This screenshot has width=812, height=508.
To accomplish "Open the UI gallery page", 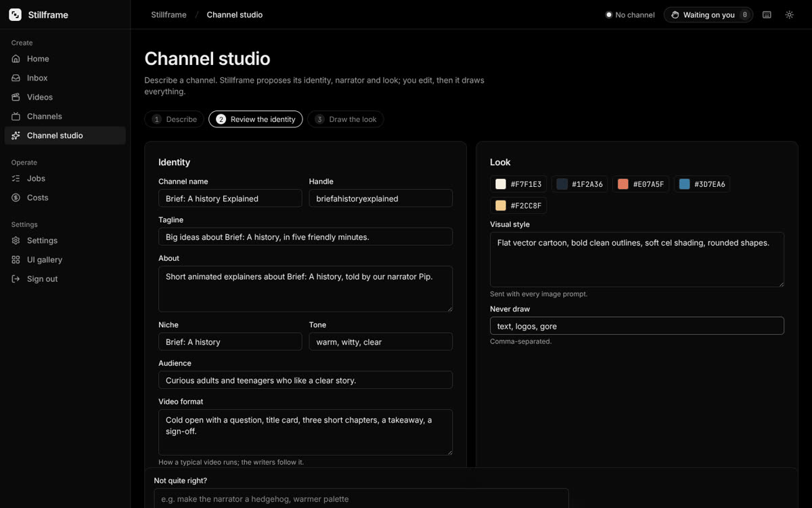I will coord(65,259).
